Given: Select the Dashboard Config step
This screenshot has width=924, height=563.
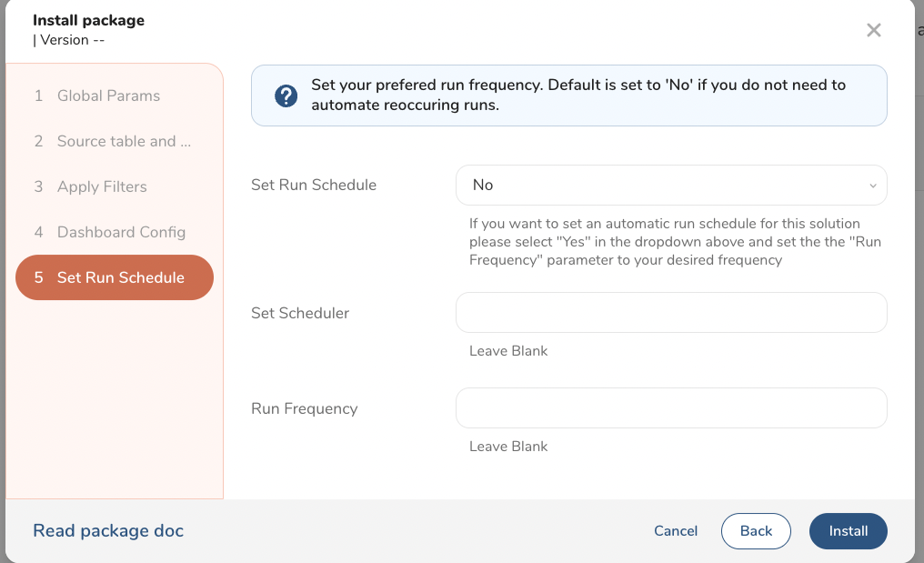Looking at the screenshot, I should coord(121,232).
